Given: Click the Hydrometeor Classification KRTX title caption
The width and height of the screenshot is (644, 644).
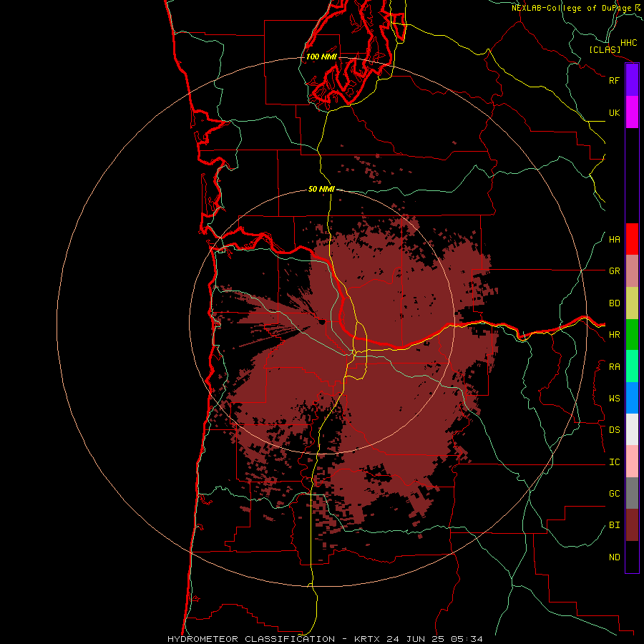Looking at the screenshot, I should point(325,639).
